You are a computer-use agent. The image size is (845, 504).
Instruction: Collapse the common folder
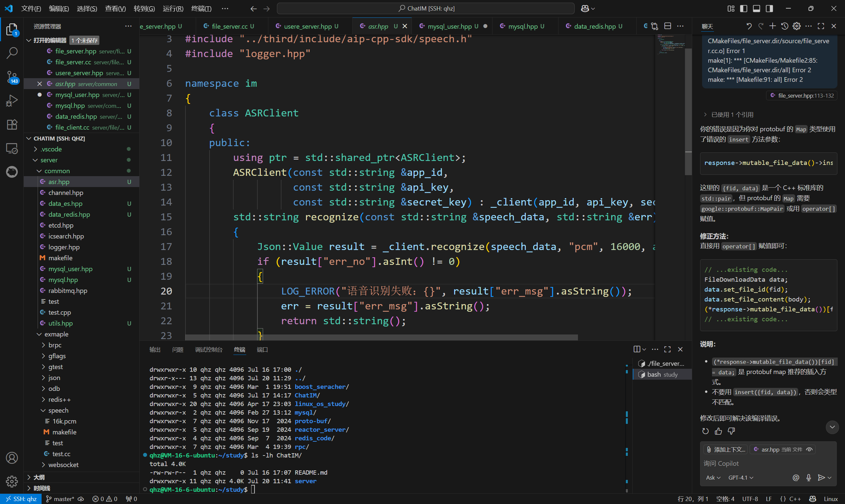coord(39,171)
